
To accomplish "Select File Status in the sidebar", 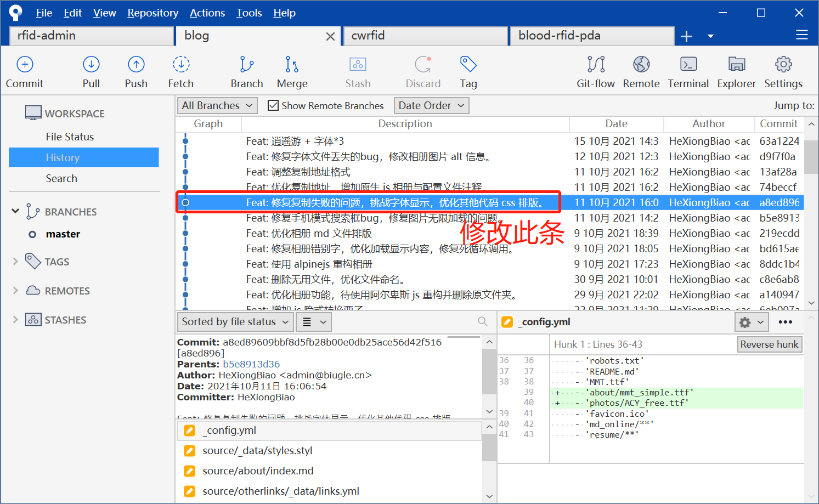I will click(70, 137).
